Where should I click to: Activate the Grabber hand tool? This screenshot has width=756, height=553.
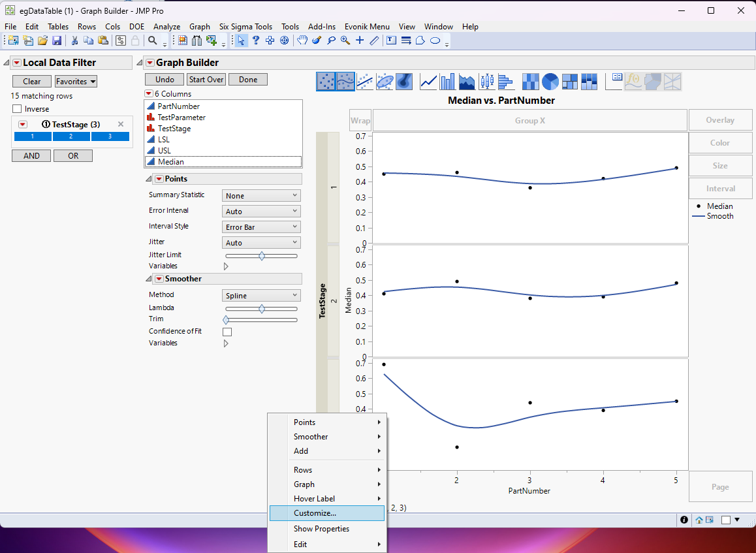pyautogui.click(x=302, y=40)
